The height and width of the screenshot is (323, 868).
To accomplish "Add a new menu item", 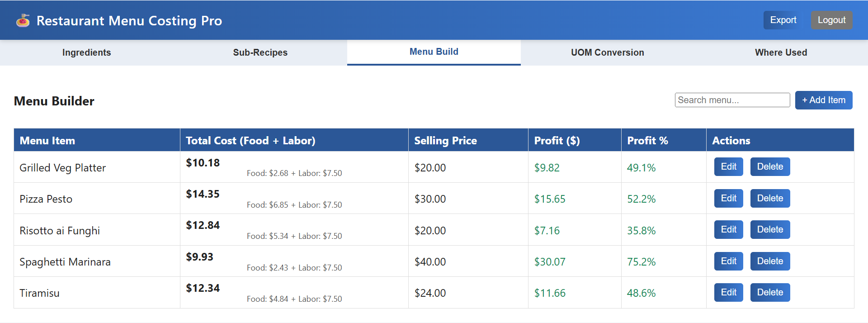I will coord(824,100).
